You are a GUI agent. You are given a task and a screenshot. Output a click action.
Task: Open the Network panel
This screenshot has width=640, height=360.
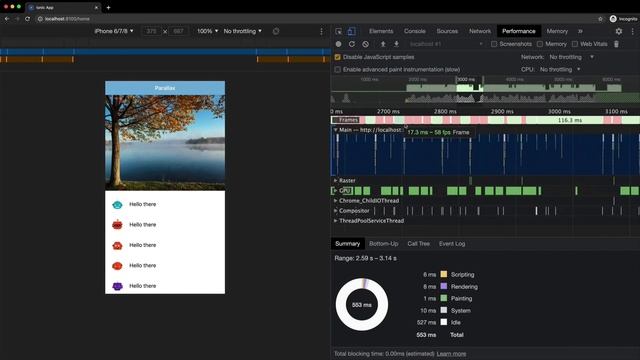click(x=480, y=31)
